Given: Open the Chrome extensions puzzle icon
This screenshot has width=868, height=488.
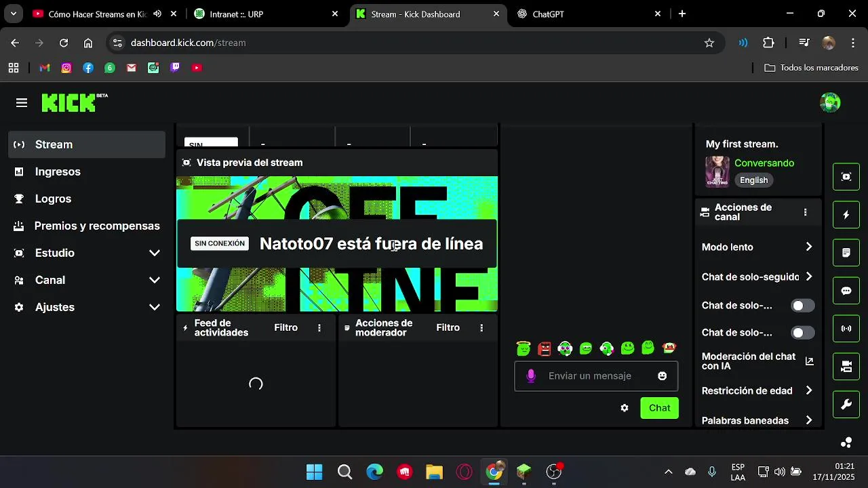Looking at the screenshot, I should tap(768, 43).
